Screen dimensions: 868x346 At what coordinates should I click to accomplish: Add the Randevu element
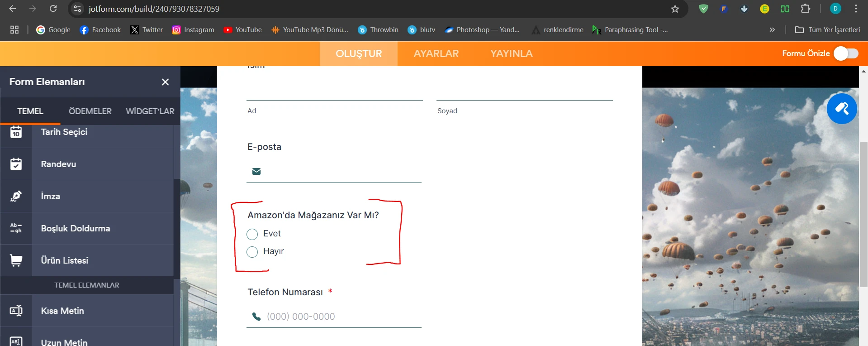pos(87,164)
